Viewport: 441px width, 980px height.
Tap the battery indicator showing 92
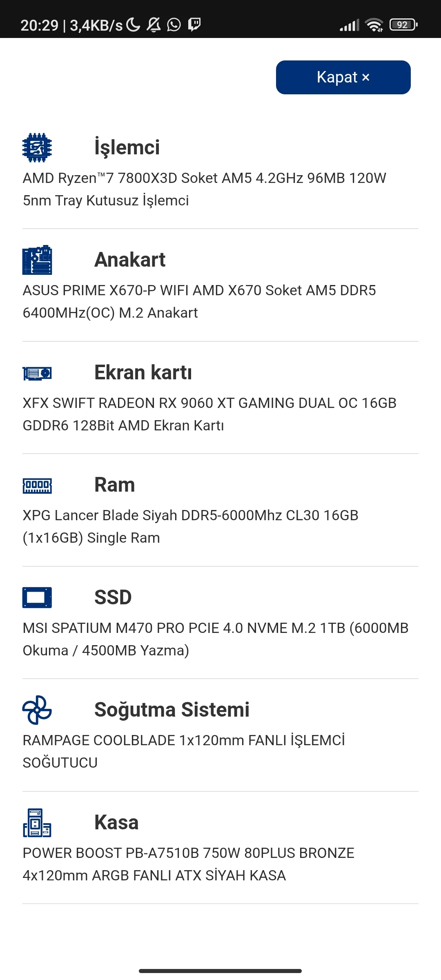point(402,24)
